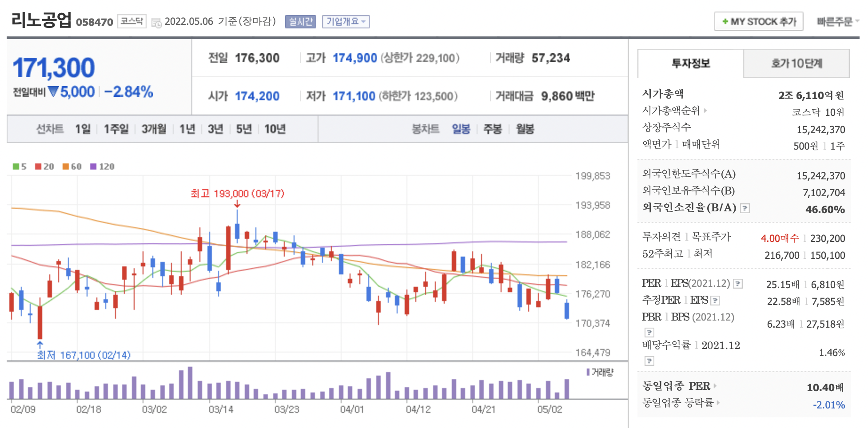This screenshot has width=868, height=428.
Task: Click the 52주 high 216,700 value
Action: [x=782, y=255]
